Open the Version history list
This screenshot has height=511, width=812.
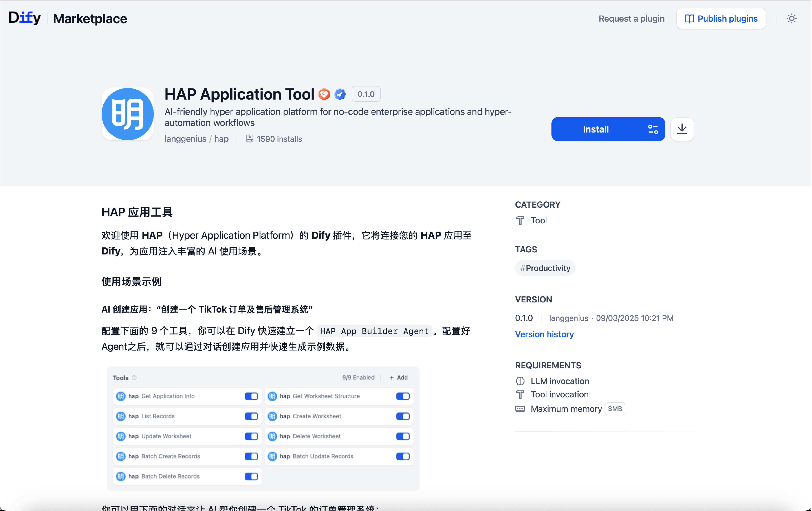click(544, 334)
